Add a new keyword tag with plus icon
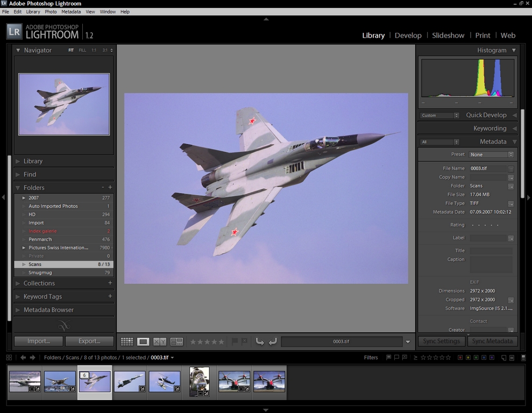532x413 pixels. click(x=110, y=296)
